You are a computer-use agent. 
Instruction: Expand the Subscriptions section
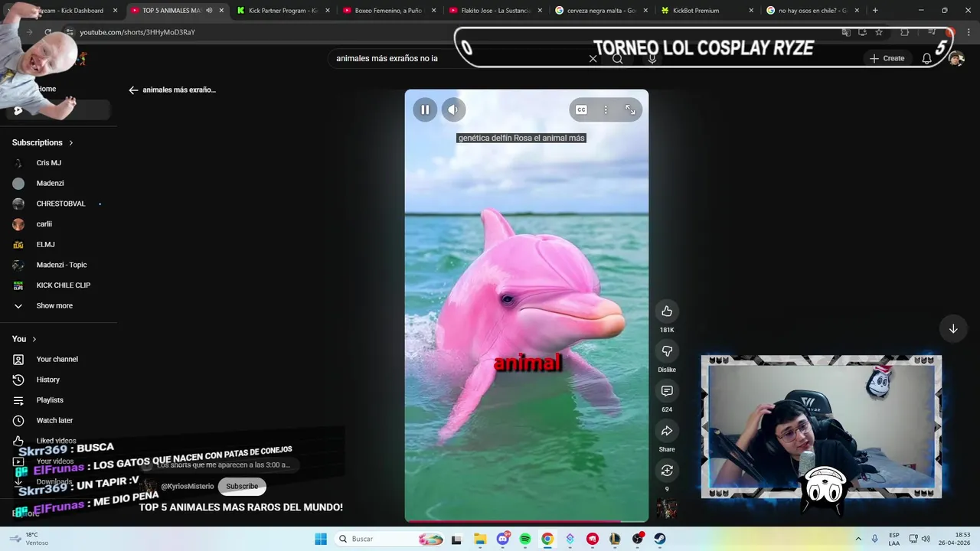point(43,142)
